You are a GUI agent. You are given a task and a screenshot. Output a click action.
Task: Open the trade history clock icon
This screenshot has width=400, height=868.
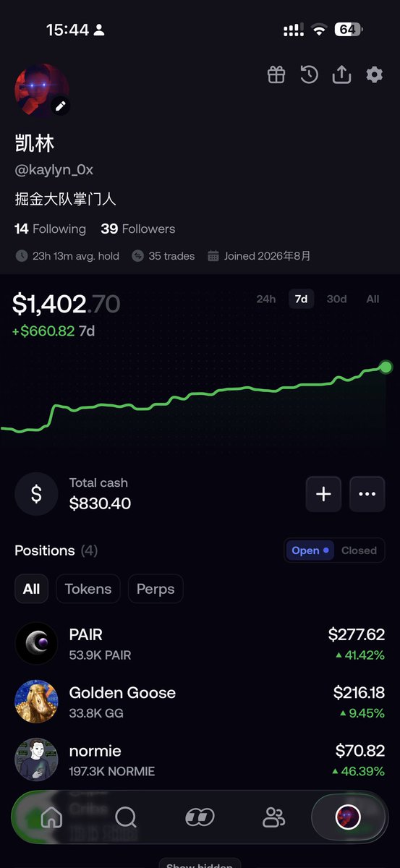310,75
